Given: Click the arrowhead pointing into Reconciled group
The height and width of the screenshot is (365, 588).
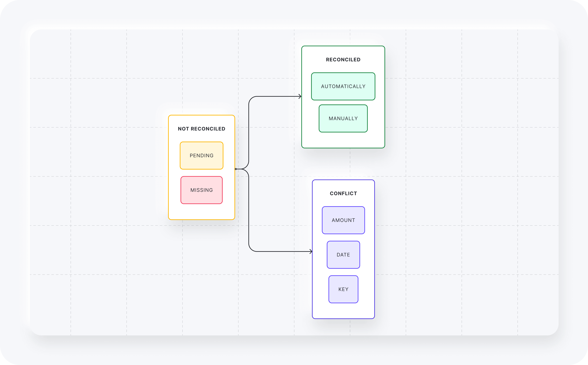Looking at the screenshot, I should point(300,96).
